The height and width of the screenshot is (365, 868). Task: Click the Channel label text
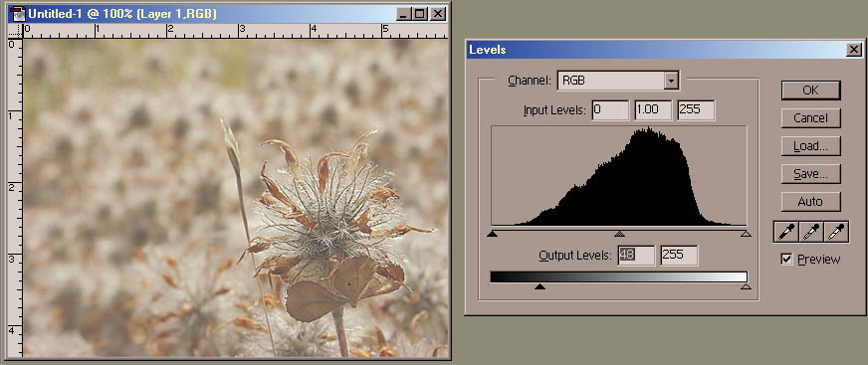pos(530,81)
